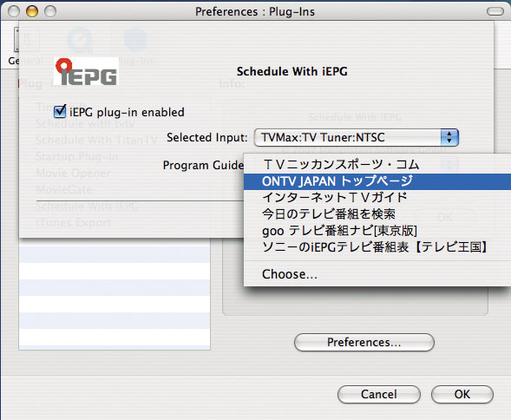Uncheck the iEPG plug-in enabled checkbox
Screen dimensions: 511x420
[x=60, y=112]
